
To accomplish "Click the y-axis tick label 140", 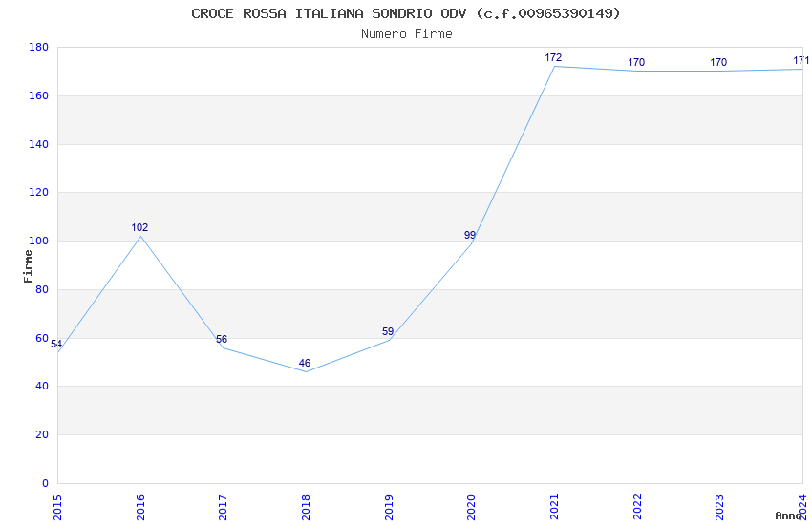I will 39,144.
